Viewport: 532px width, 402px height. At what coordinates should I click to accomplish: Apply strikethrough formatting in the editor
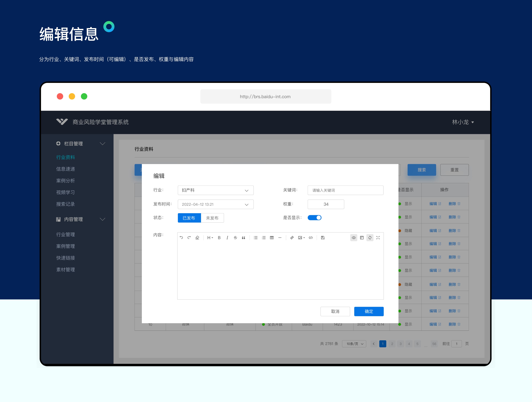point(235,238)
